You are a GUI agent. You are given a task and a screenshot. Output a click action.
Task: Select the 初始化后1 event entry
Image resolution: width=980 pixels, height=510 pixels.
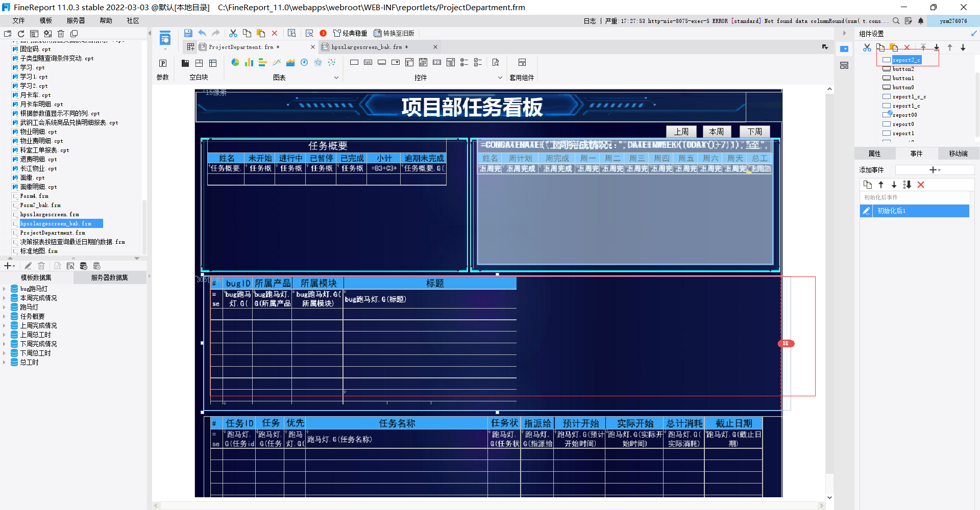pos(915,211)
